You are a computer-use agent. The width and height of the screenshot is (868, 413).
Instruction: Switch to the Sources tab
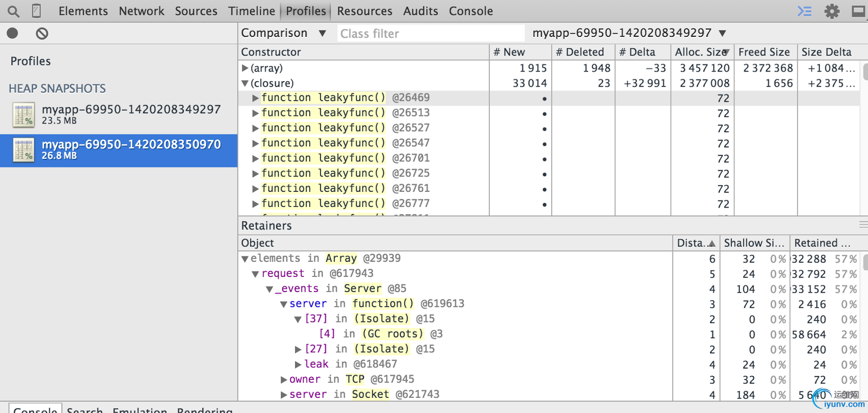coord(196,11)
